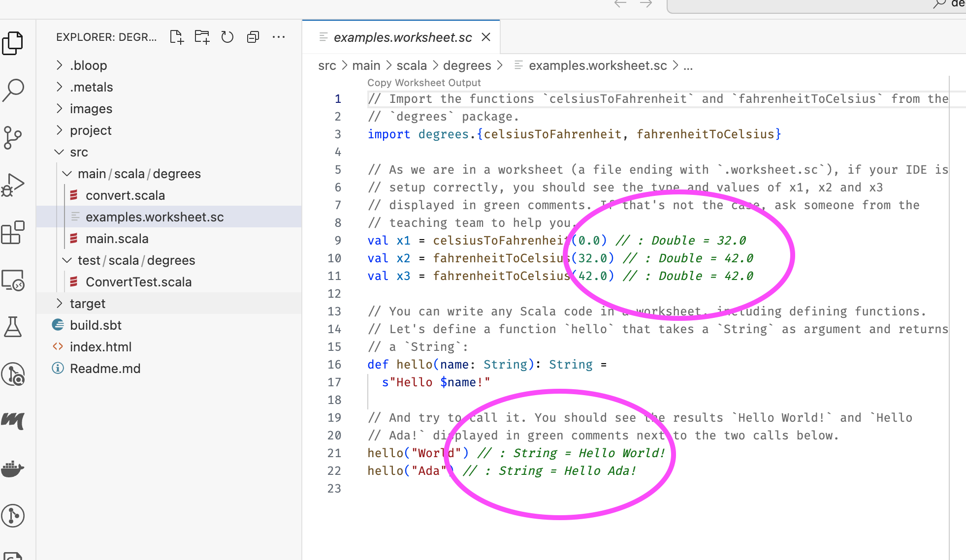Click the New Folder icon in Explorer
The image size is (966, 560).
click(x=202, y=37)
